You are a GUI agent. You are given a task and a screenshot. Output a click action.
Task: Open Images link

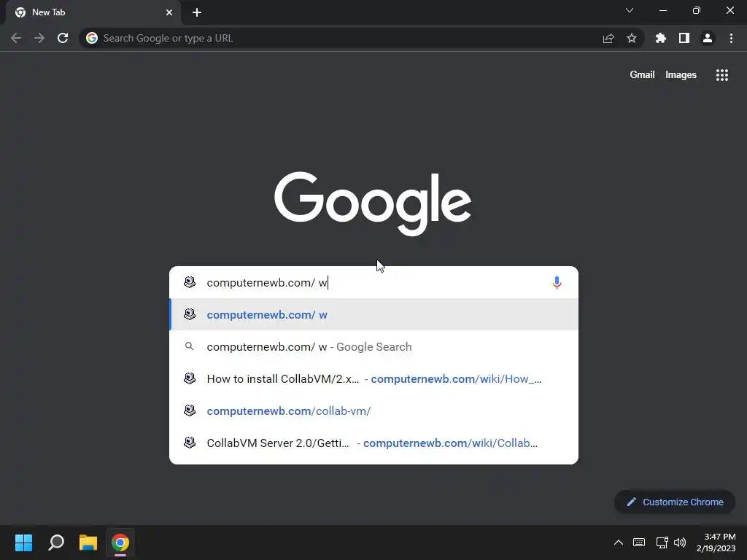681,75
